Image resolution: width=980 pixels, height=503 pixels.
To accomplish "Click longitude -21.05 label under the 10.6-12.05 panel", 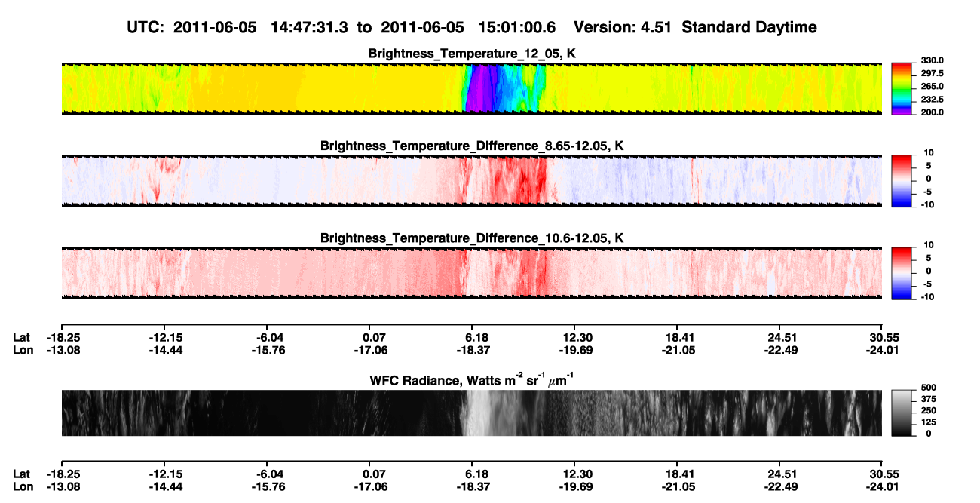I will [678, 350].
